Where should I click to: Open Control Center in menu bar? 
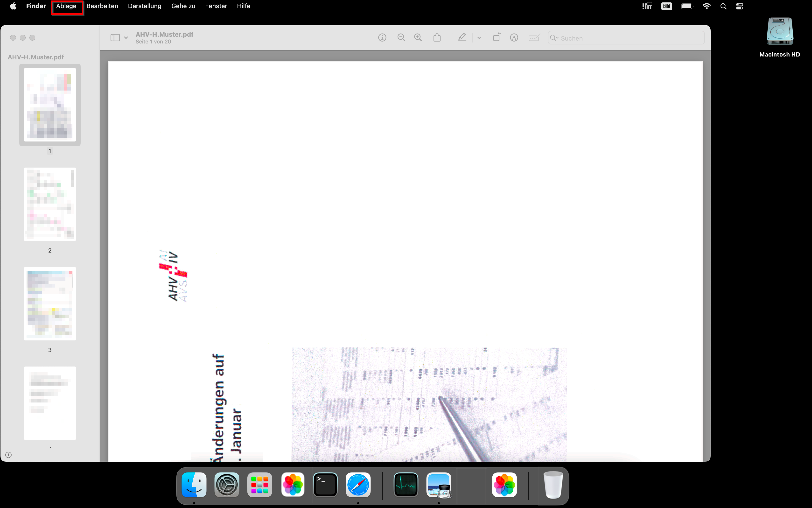[739, 6]
